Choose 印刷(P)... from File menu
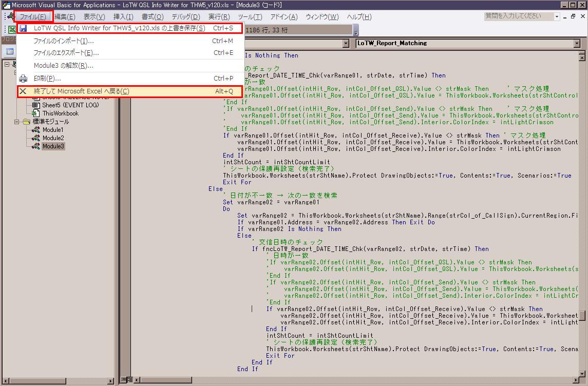Viewport: 588px width, 386px height. point(130,79)
